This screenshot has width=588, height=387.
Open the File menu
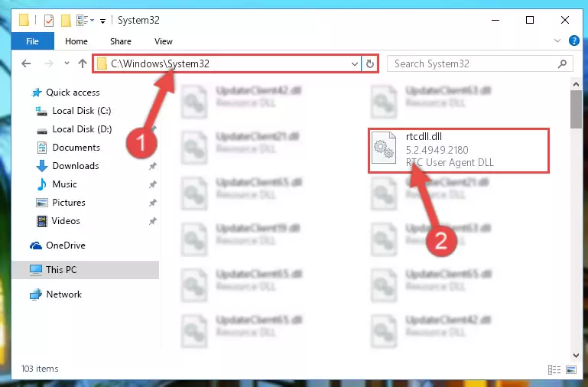coord(32,41)
